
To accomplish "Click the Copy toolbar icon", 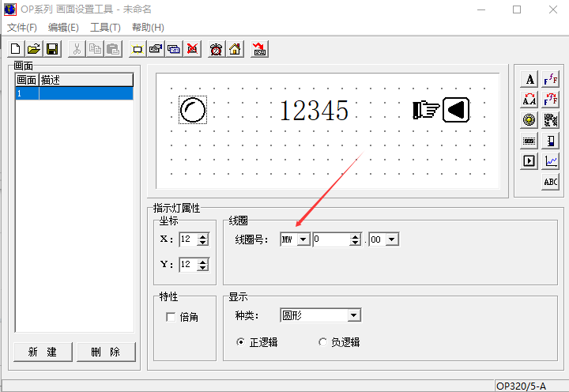I will click(x=95, y=49).
